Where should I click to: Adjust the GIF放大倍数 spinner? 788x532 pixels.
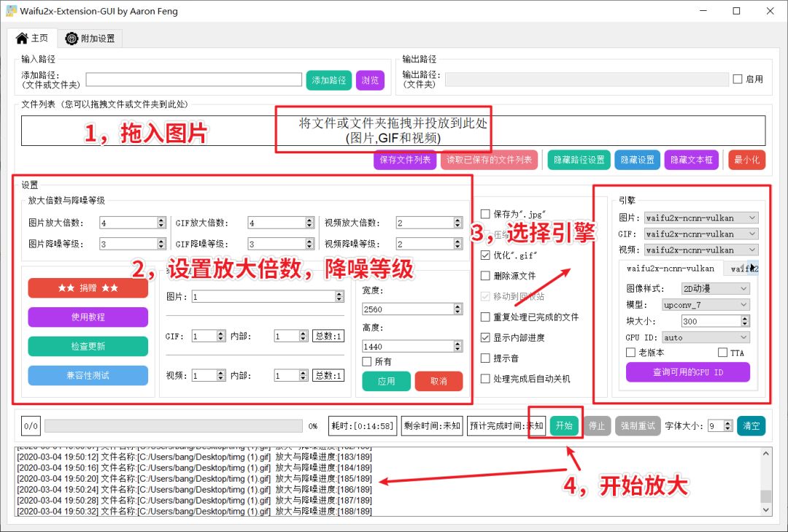click(x=281, y=223)
